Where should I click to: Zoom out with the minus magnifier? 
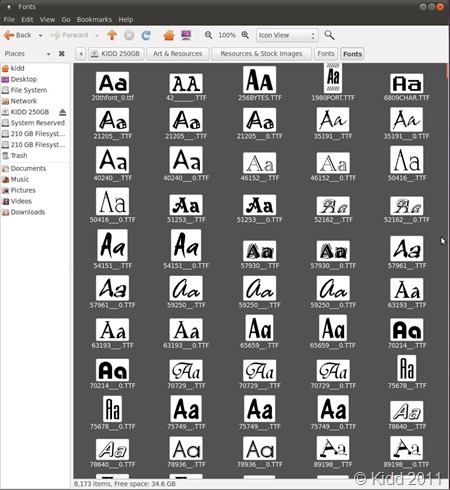[209, 35]
